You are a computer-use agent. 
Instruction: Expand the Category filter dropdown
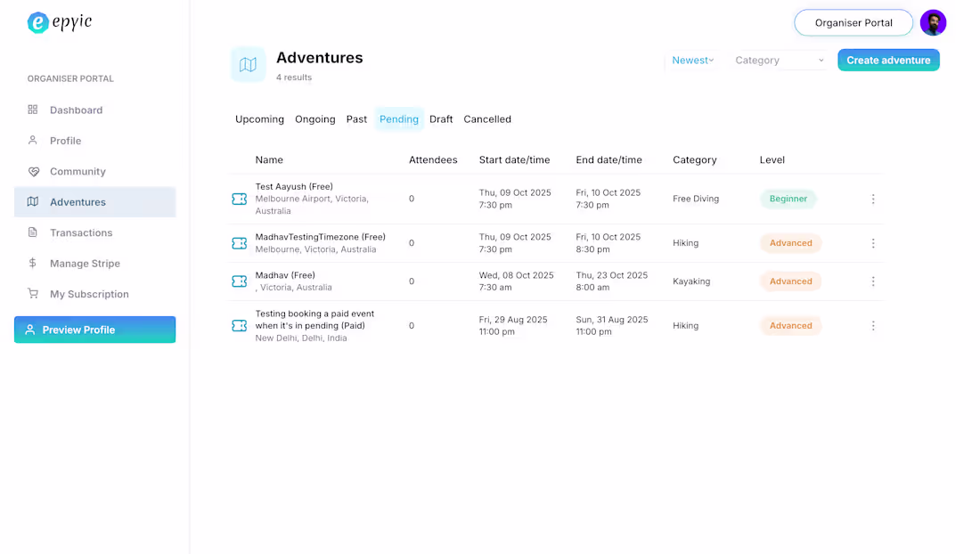780,61
